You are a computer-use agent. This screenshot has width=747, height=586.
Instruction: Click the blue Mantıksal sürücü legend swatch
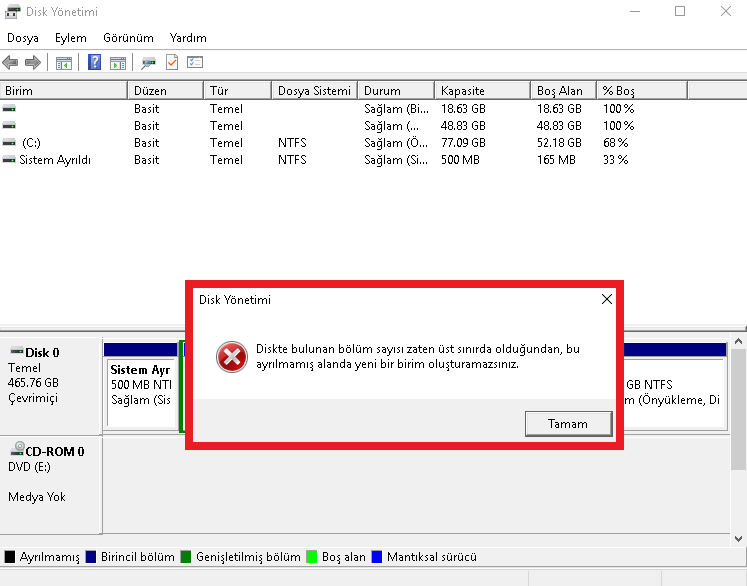(x=377, y=556)
